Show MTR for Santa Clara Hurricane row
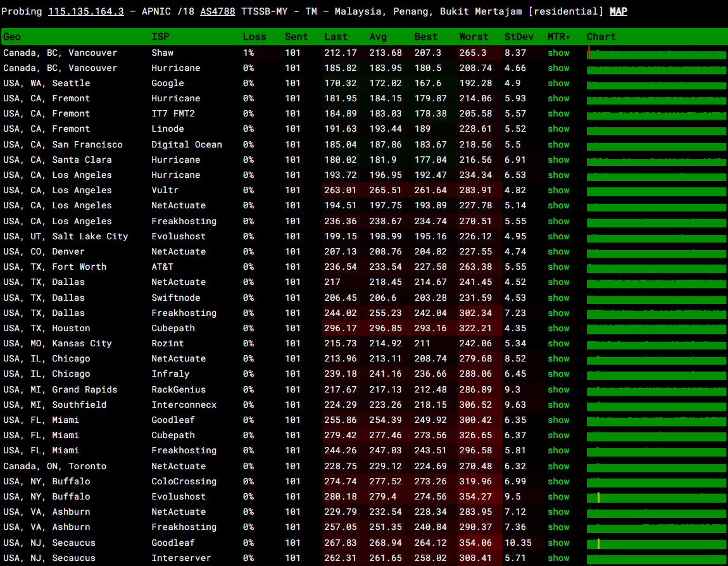 point(558,160)
